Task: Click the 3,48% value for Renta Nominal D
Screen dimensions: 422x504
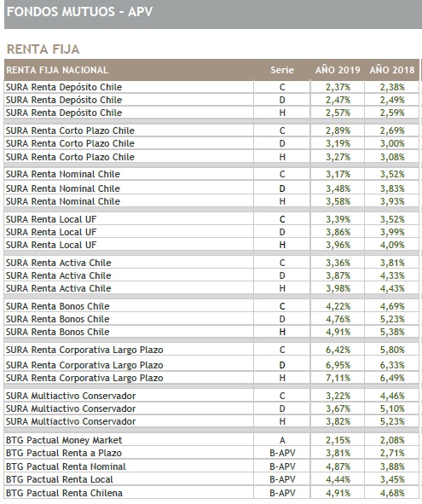Action: [338, 188]
